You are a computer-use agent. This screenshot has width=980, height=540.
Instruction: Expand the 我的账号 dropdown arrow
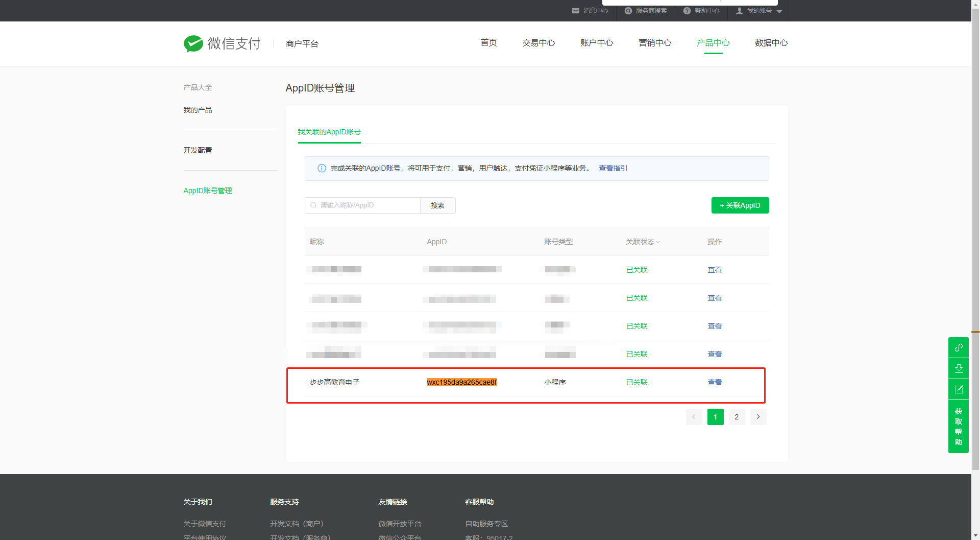[779, 11]
